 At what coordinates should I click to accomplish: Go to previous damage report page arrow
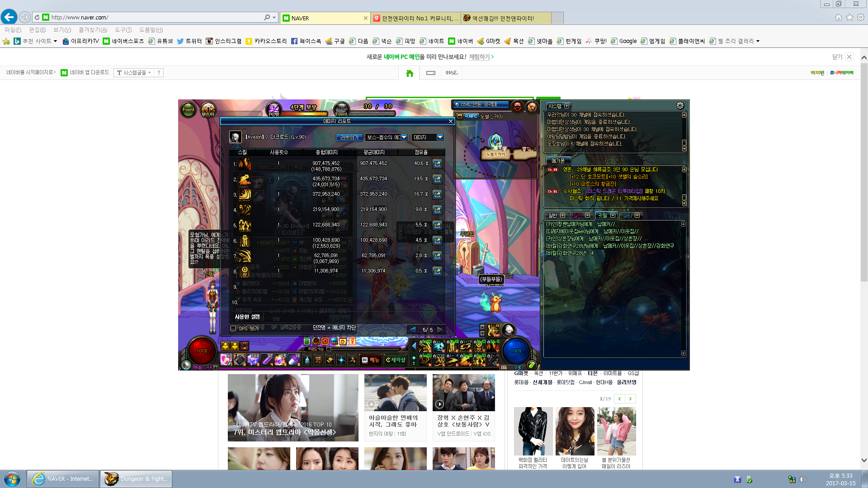click(412, 329)
